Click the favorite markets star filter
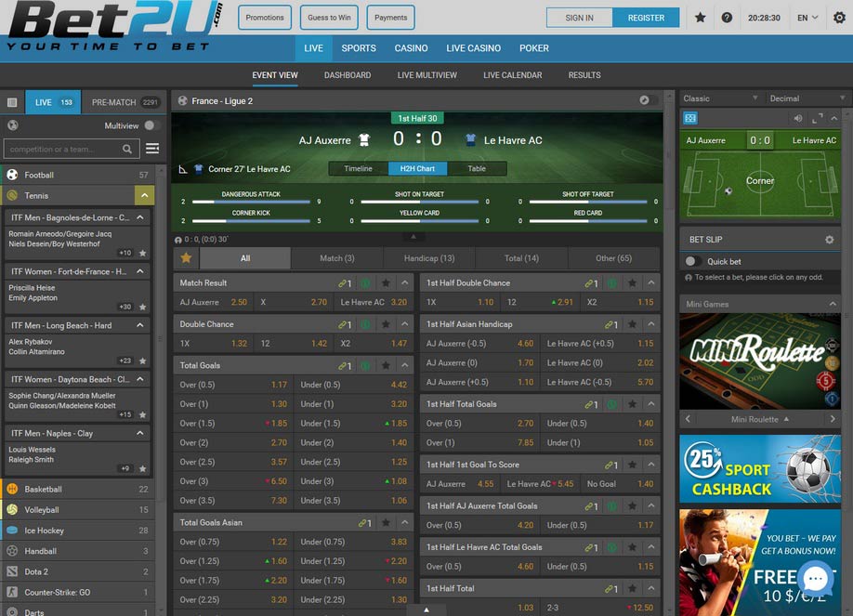 tap(186, 258)
